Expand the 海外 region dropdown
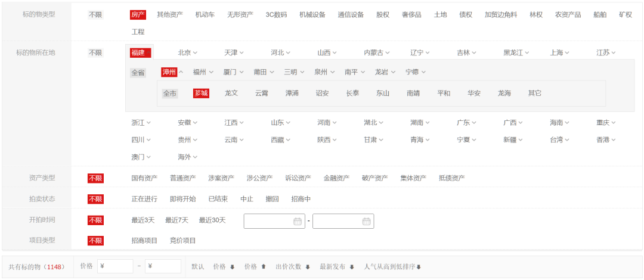 coord(188,157)
